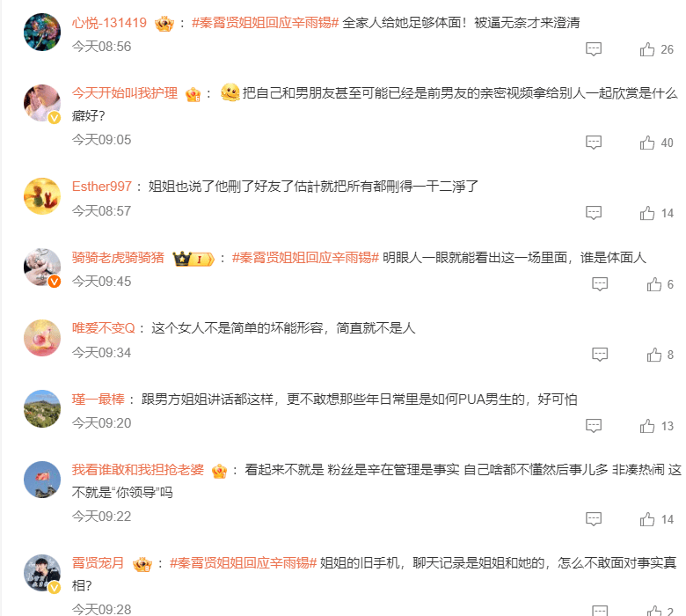Like the 我看谁敢和我担抢老婆 comment
This screenshot has height=616, width=686.
pyautogui.click(x=647, y=520)
